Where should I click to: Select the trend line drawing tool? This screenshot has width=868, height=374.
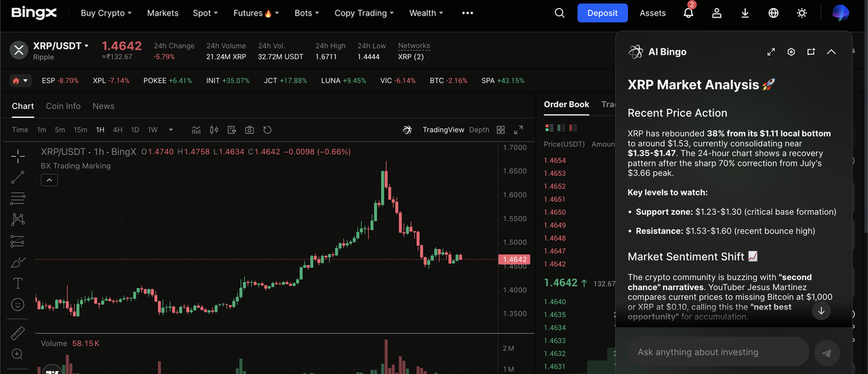(18, 178)
